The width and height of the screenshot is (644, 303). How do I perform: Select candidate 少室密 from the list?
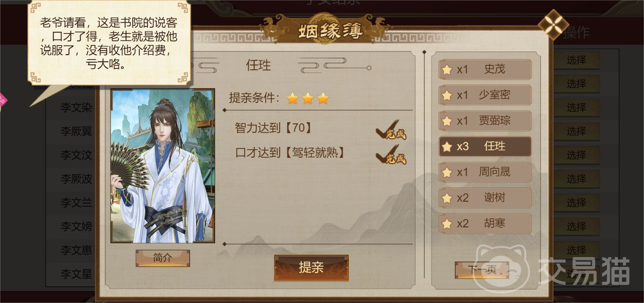pos(485,95)
